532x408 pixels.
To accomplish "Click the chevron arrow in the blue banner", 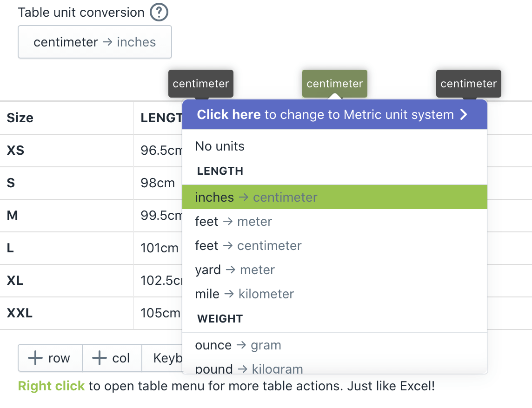I will pos(463,115).
